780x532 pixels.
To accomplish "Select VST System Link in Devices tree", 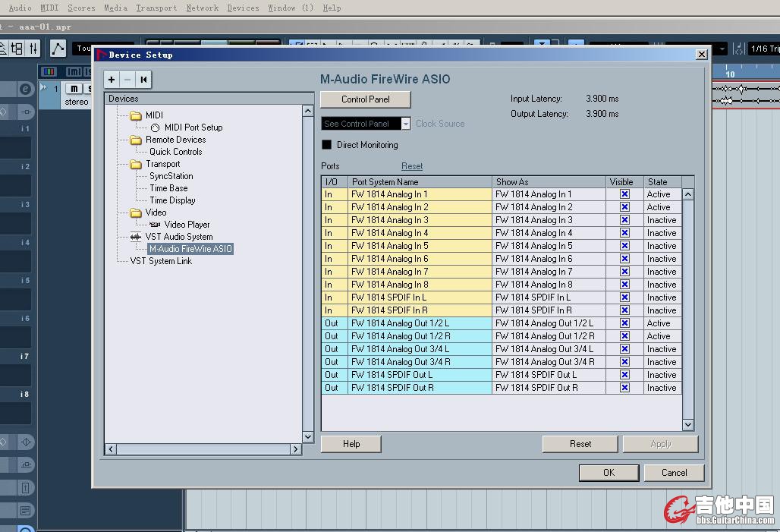I will [x=161, y=261].
